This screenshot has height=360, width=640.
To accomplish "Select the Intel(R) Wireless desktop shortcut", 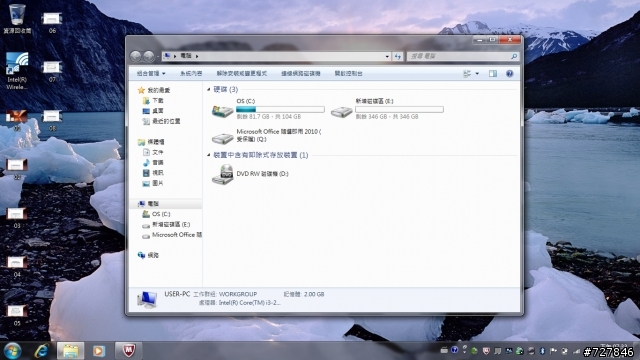I will tap(17, 71).
